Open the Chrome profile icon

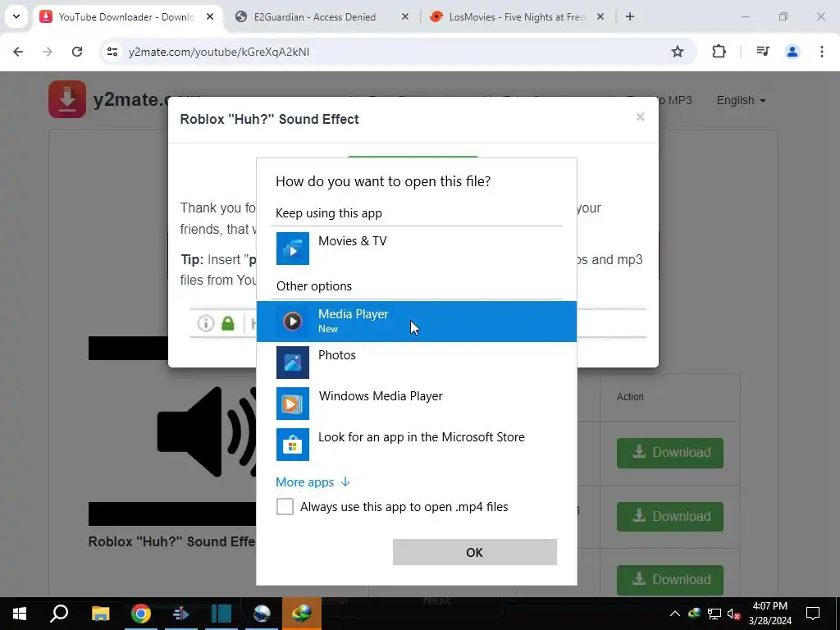tap(792, 52)
